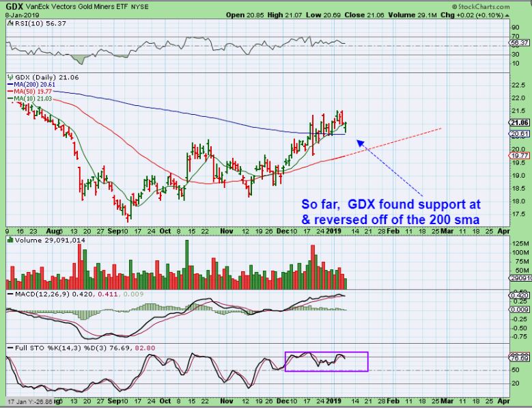Click the 'MACD(12,26,9) 0.420' label

click(53, 295)
